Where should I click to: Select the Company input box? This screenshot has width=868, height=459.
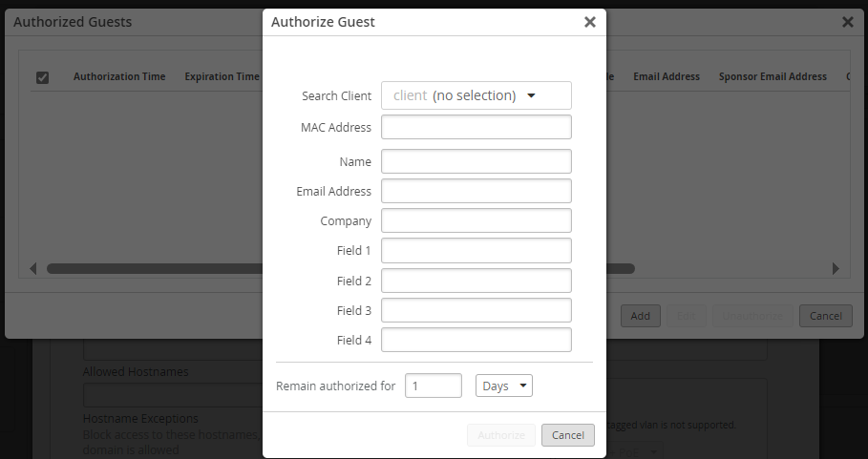476,220
